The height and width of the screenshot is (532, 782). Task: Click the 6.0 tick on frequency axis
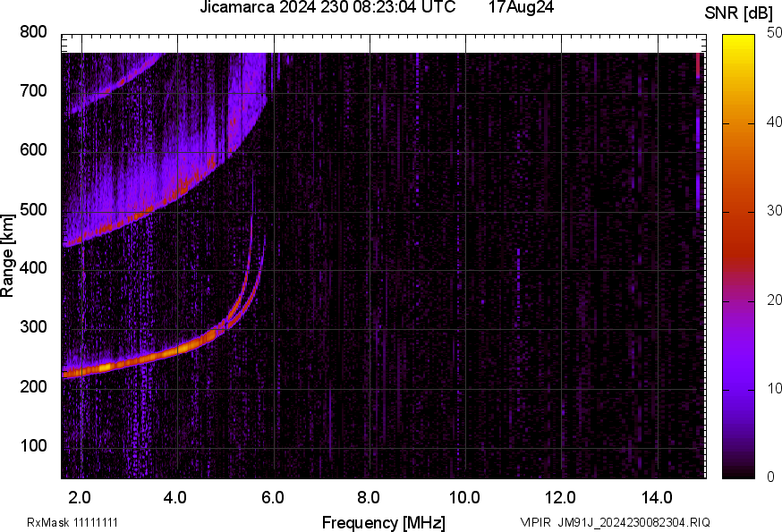(x=272, y=496)
